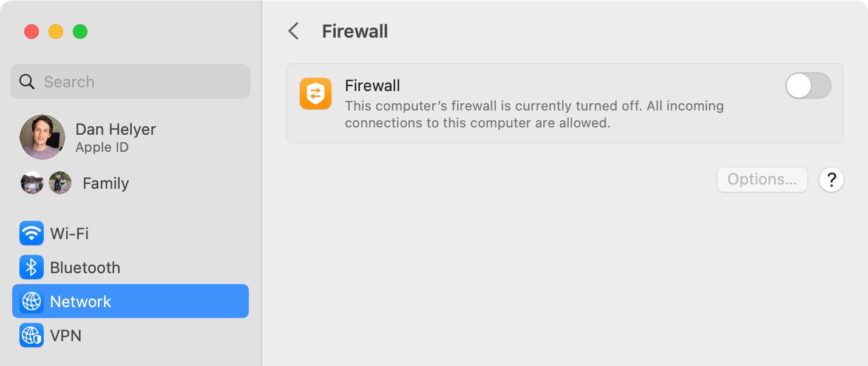Click the orange Firewall shield icon
The image size is (868, 366).
pyautogui.click(x=315, y=93)
